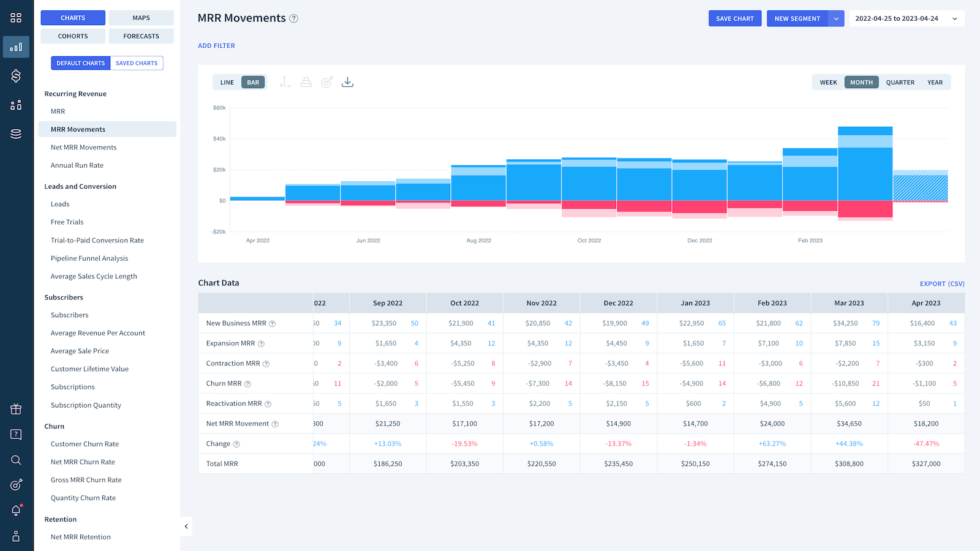Open the date range dropdown
The image size is (980, 551).
point(907,18)
